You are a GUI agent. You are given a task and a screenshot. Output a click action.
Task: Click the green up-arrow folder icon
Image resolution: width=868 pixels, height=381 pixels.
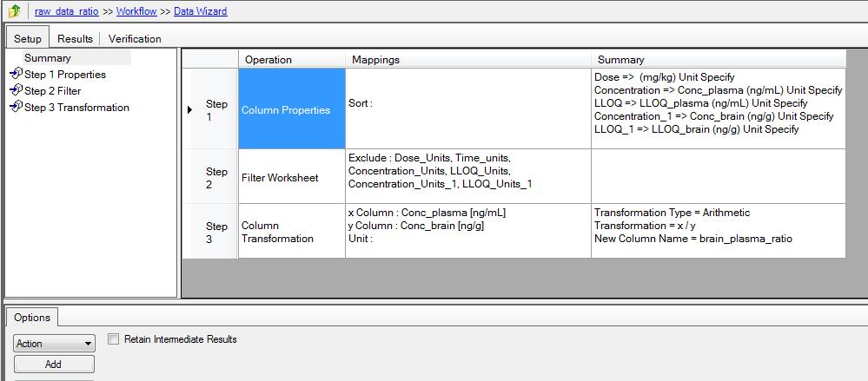pos(15,10)
